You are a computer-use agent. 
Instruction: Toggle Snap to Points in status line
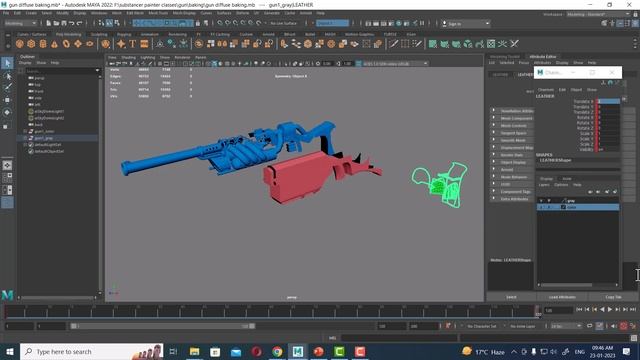(x=236, y=23)
